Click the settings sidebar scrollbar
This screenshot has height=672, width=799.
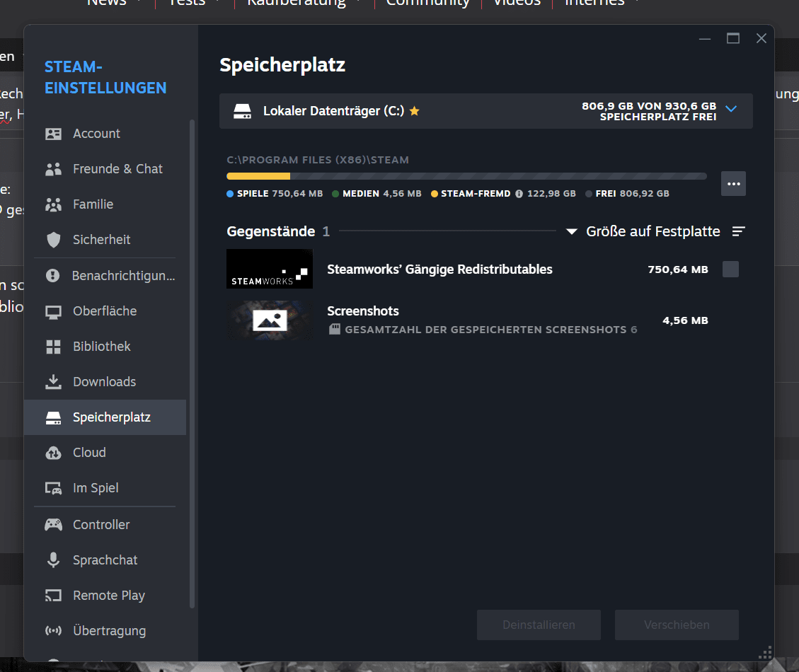[x=192, y=364]
